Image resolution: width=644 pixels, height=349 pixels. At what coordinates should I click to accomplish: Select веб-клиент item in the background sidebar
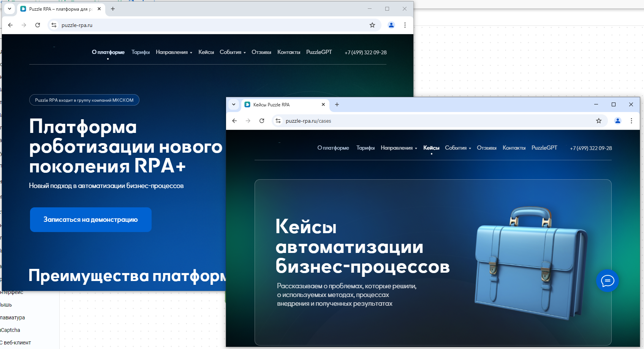[16, 343]
